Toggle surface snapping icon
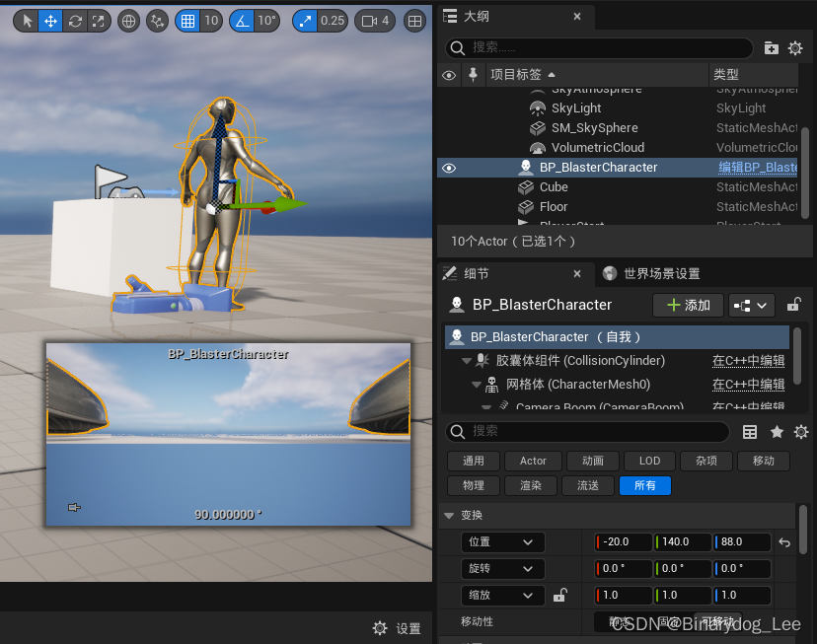The width and height of the screenshot is (817, 644). tap(157, 21)
